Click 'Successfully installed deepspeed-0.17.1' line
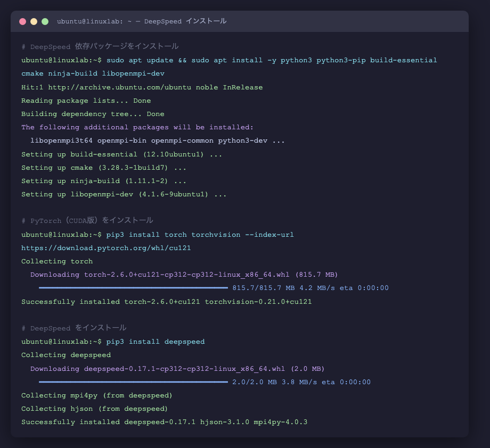The width and height of the screenshot is (490, 448). (165, 422)
